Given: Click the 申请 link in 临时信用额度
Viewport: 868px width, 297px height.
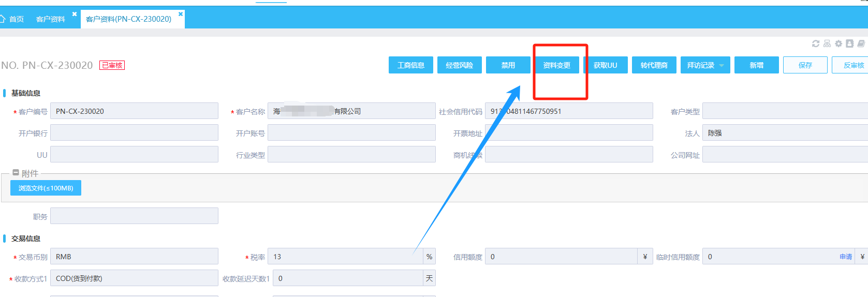Looking at the screenshot, I should [846, 257].
